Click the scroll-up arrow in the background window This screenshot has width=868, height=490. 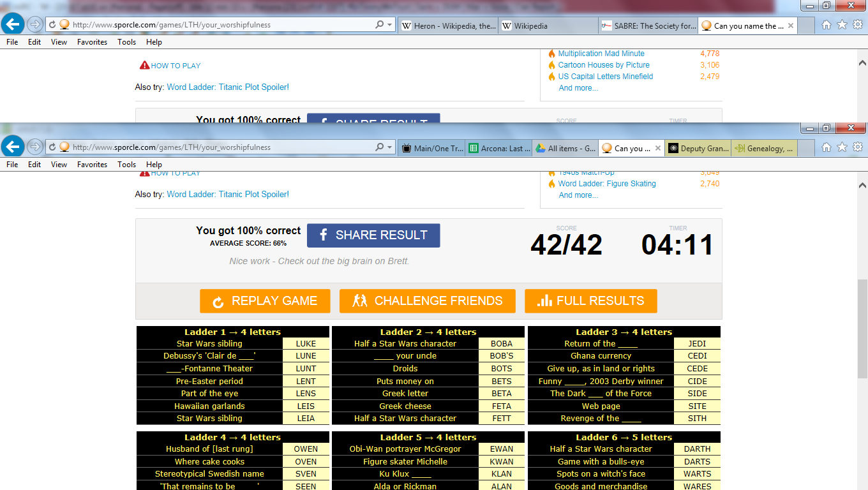click(862, 64)
